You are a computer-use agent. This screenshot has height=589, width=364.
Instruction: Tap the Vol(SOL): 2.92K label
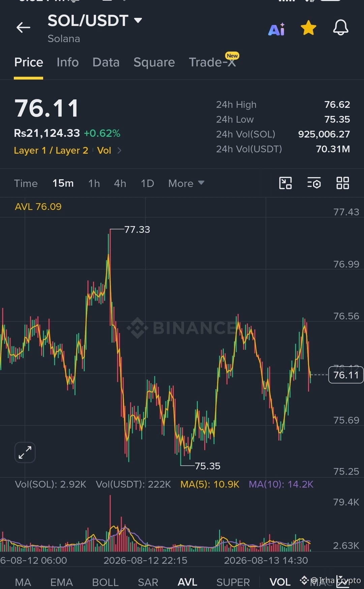click(x=51, y=484)
